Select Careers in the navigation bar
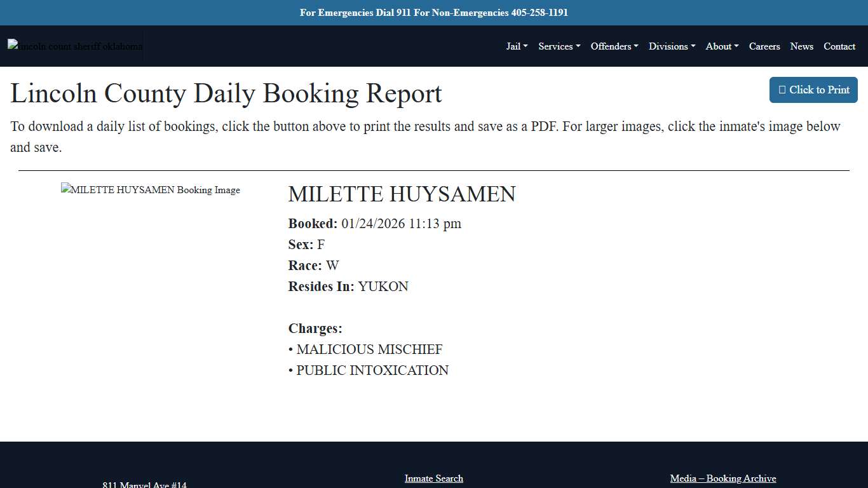 point(764,46)
